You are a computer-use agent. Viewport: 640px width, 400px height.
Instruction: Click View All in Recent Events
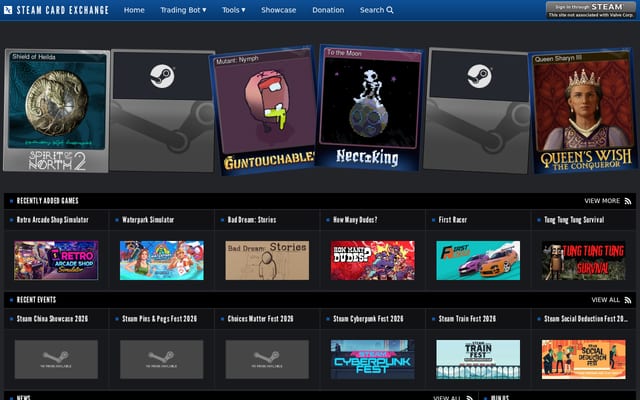point(605,300)
